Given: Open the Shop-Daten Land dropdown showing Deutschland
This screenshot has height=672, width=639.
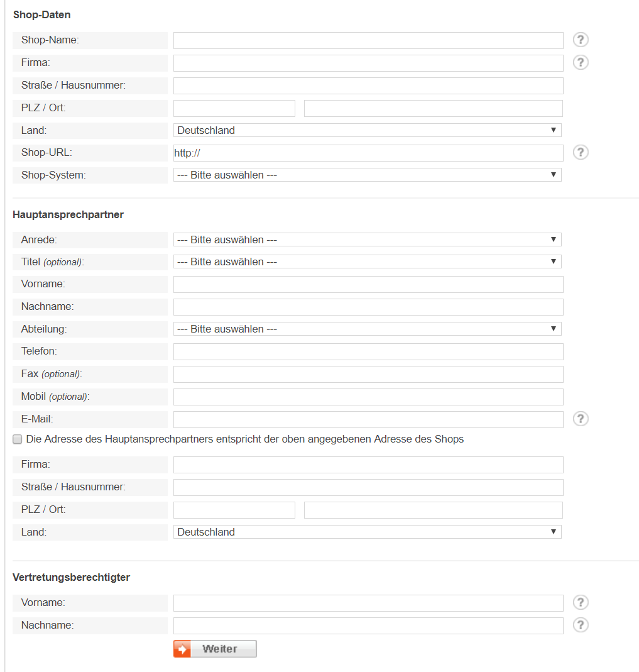Looking at the screenshot, I should pos(368,130).
